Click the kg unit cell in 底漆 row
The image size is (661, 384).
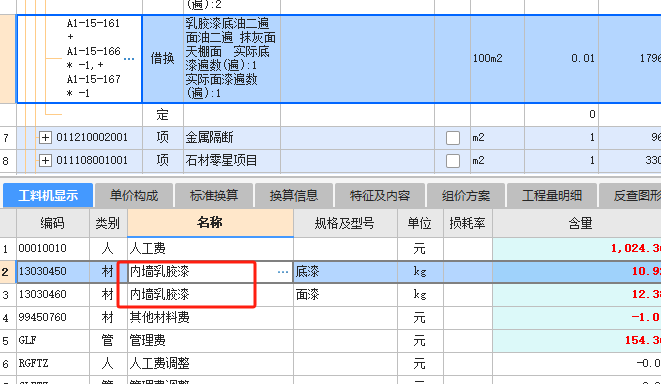point(420,271)
